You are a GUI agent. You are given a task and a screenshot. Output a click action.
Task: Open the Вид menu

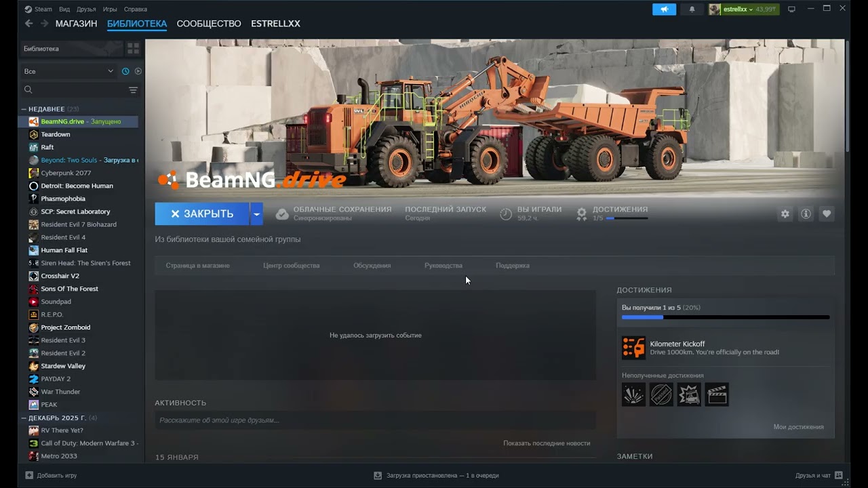pyautogui.click(x=64, y=9)
